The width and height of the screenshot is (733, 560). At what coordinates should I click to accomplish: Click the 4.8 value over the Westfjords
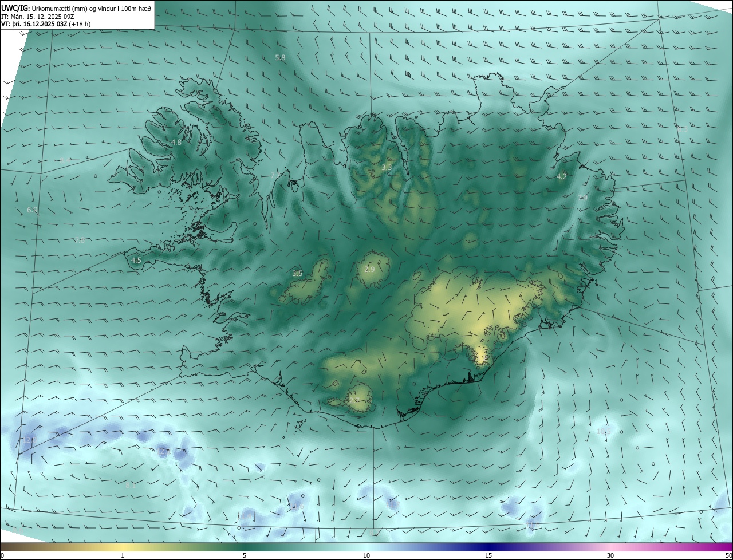pyautogui.click(x=176, y=142)
